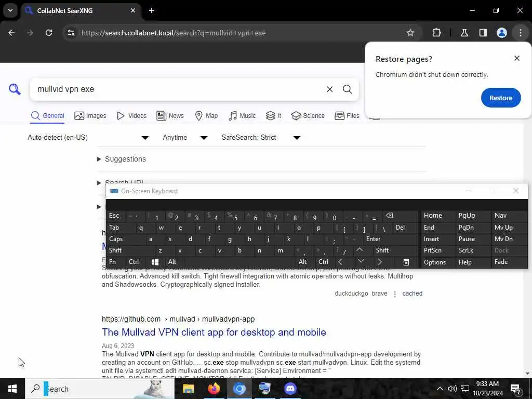Click the Del key on On-Screen Keyboard

[x=405, y=228]
